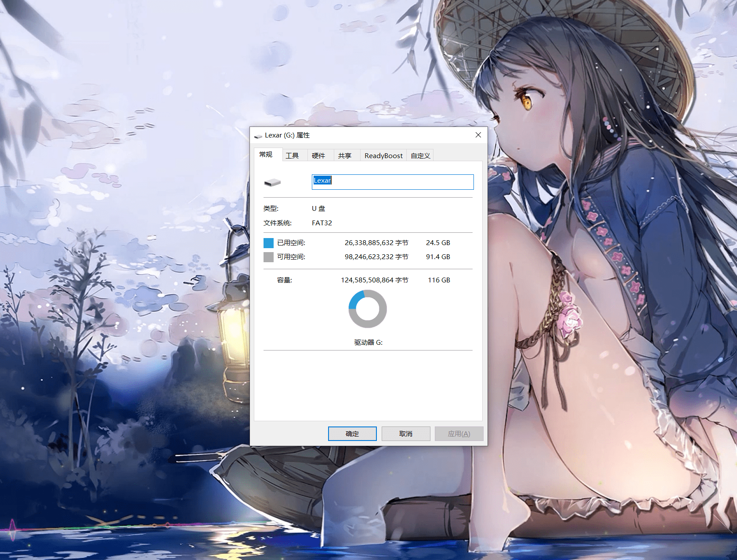Screen dimensions: 737x560
Task: Click the 91.4 GB free value
Action: 438,257
